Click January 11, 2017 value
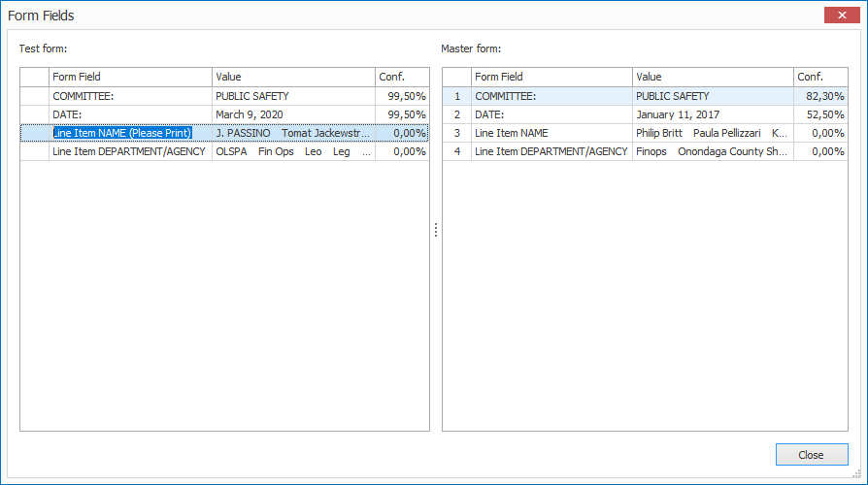Screen dimensions: 868x485 [713, 114]
